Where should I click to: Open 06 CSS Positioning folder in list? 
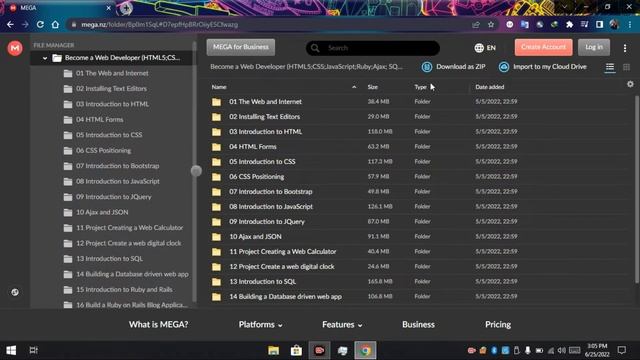(256, 177)
